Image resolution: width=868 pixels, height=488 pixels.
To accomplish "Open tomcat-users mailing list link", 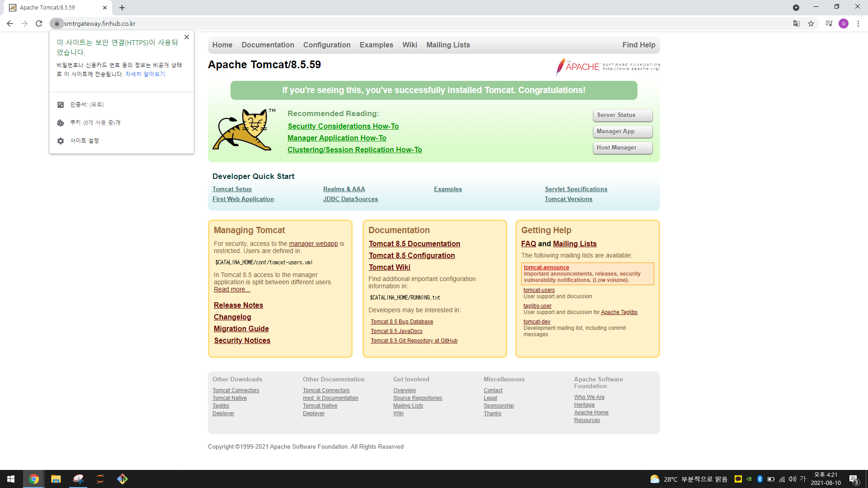I will [539, 290].
